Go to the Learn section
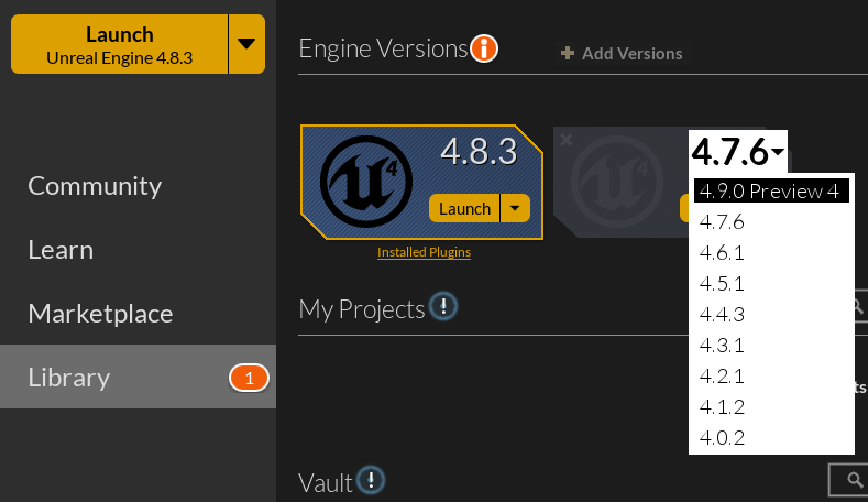Screen dimensions: 868x502 click(x=61, y=250)
